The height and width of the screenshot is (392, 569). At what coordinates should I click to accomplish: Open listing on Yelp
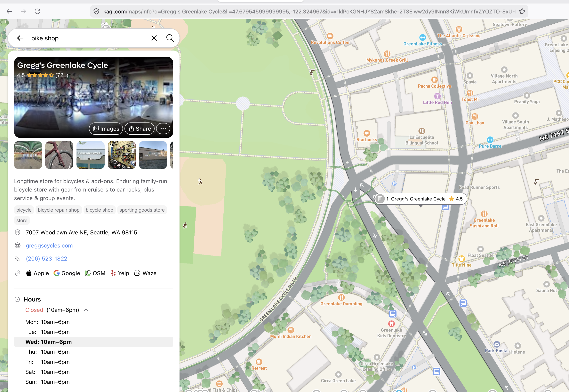pos(120,273)
